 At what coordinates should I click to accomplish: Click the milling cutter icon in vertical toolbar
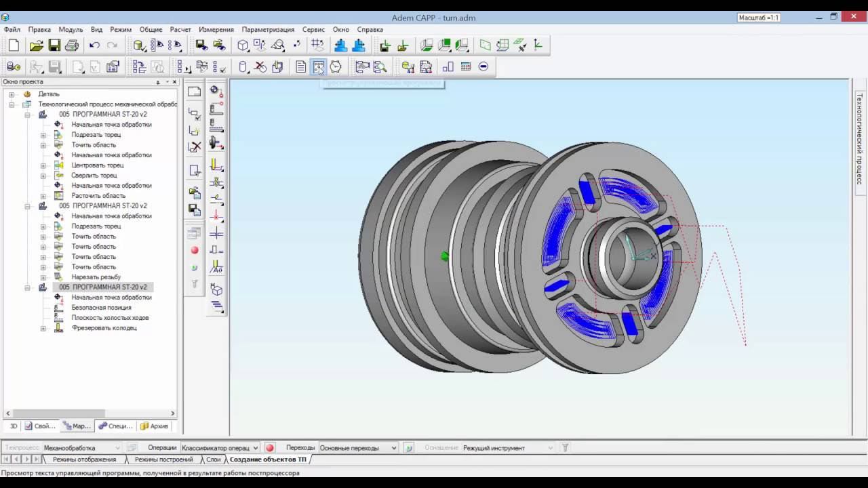coord(217,165)
